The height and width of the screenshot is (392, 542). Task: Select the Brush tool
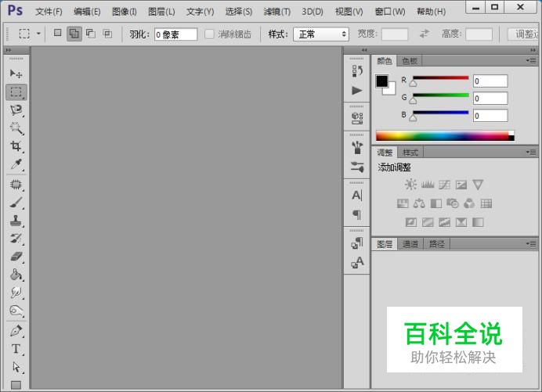pyautogui.click(x=16, y=203)
